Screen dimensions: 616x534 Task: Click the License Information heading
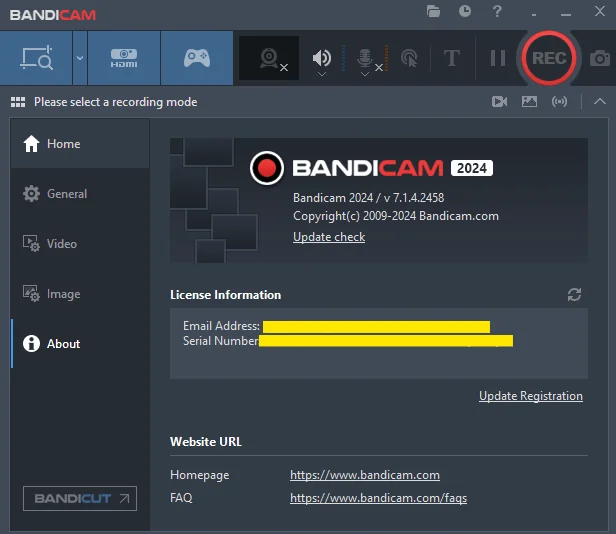(226, 295)
